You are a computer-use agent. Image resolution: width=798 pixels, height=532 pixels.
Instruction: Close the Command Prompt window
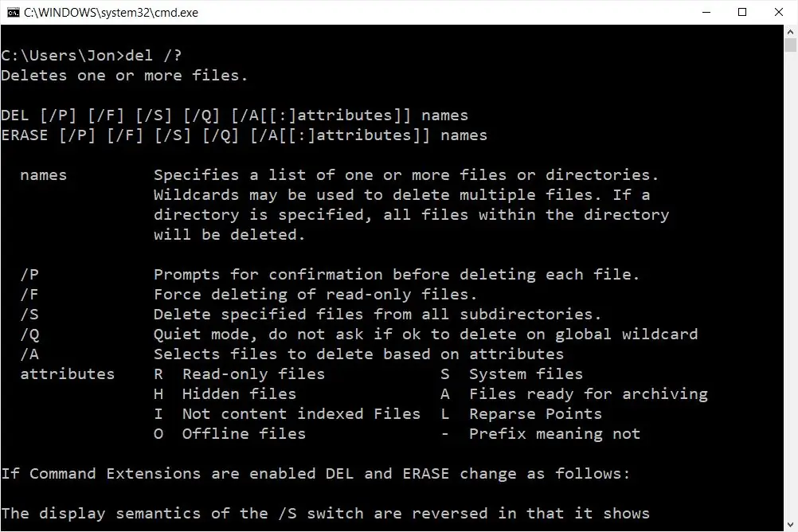click(778, 12)
